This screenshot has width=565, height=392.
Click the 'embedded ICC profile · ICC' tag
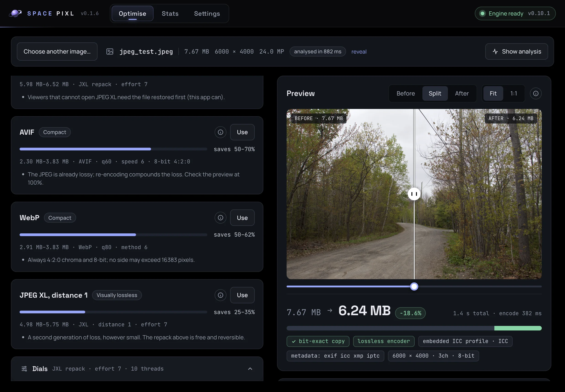465,341
